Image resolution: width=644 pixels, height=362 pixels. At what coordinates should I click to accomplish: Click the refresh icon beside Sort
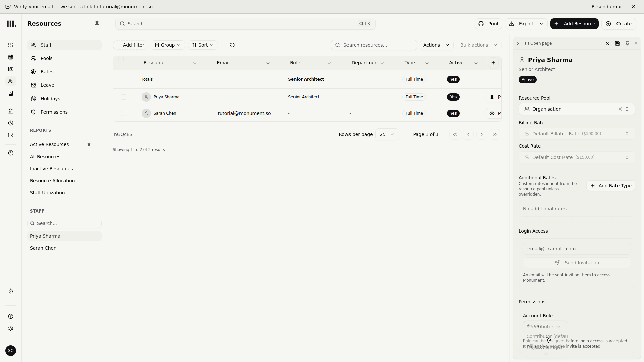pyautogui.click(x=232, y=45)
